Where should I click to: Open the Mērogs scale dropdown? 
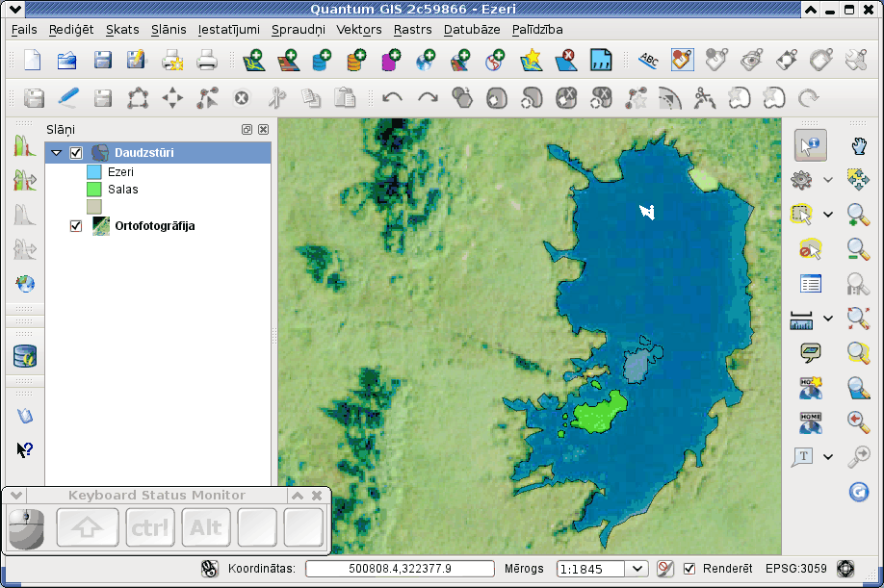tap(637, 569)
